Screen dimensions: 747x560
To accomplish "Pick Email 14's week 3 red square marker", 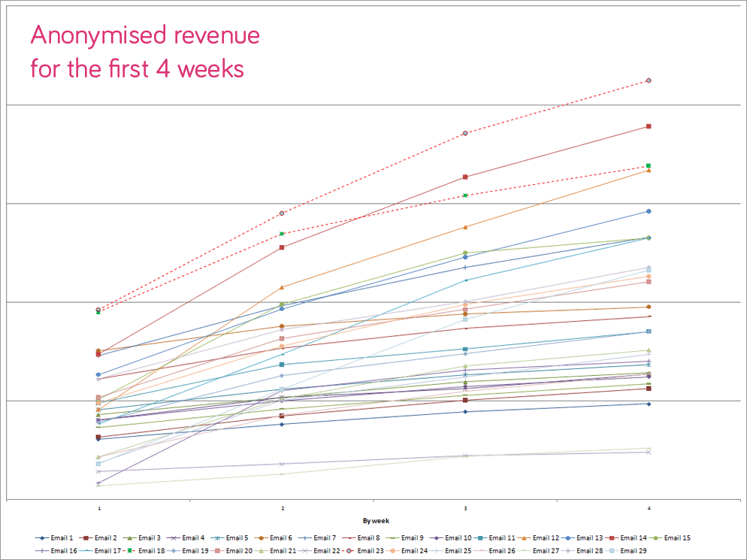I will click(465, 177).
